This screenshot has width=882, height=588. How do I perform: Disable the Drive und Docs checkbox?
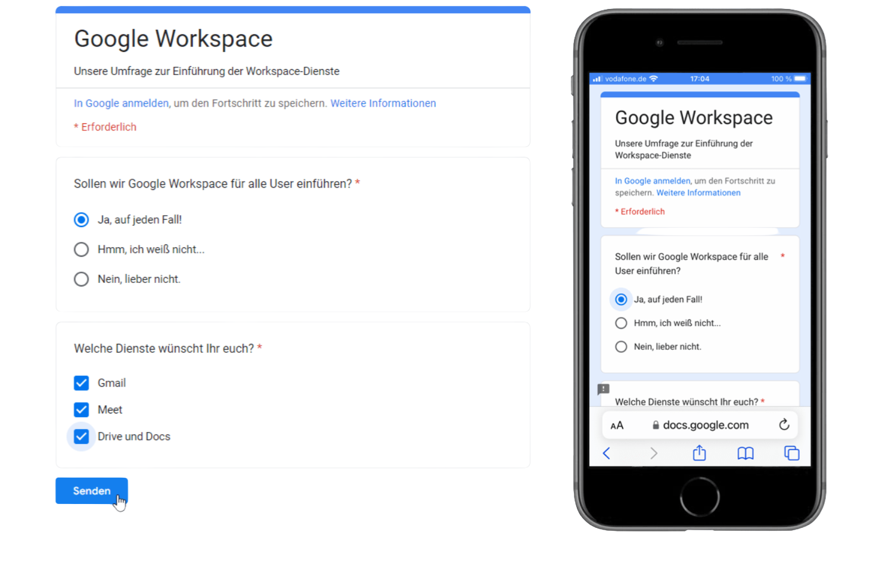pos(81,436)
